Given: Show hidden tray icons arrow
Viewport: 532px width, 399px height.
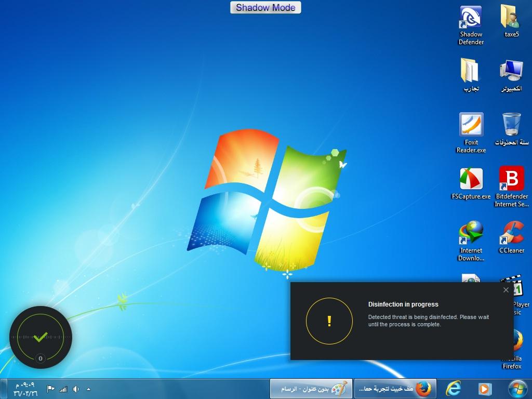Looking at the screenshot, I should [x=88, y=389].
